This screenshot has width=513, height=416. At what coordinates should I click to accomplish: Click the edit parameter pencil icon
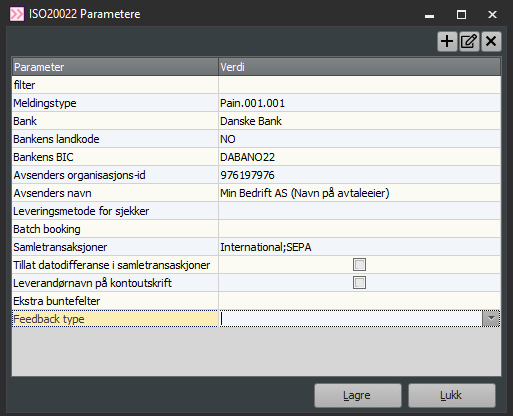coord(469,42)
